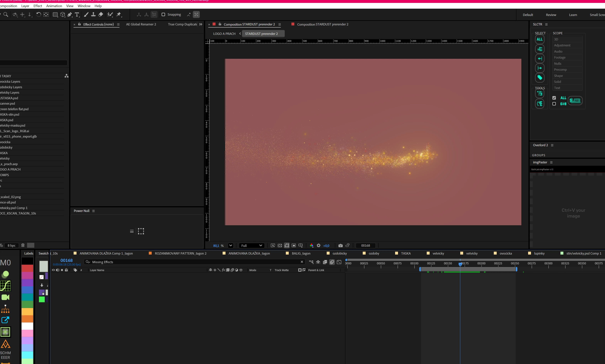
Task: Navigate to LOGO A PRACH breadcrumb
Action: 224,34
